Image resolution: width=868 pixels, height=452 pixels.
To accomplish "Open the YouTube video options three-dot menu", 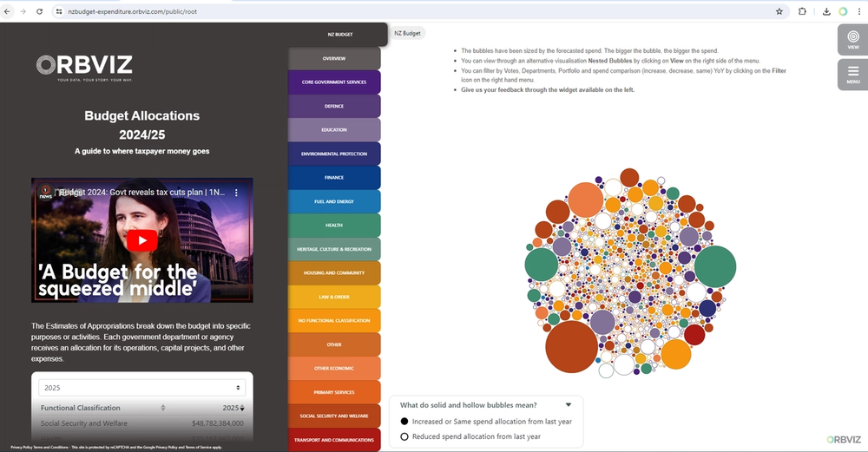I will (236, 193).
